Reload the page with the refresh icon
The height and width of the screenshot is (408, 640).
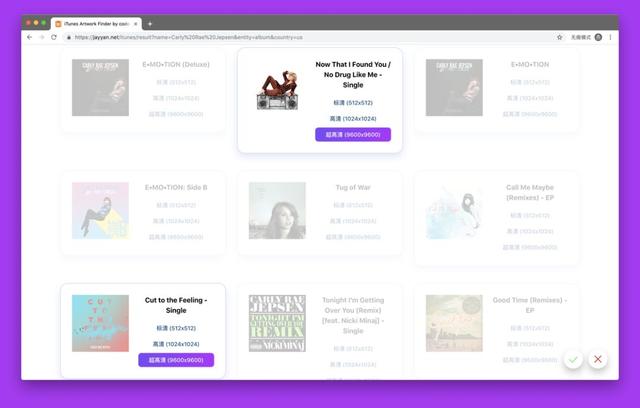[x=54, y=37]
